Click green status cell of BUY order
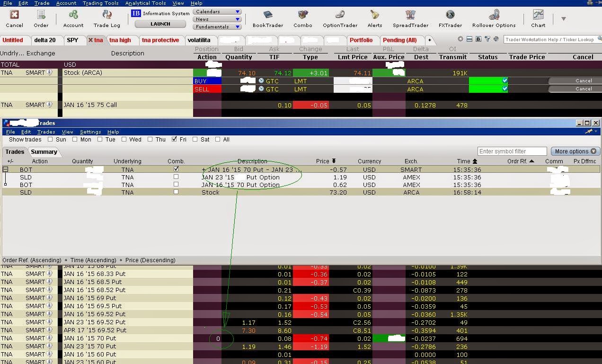 coord(488,81)
